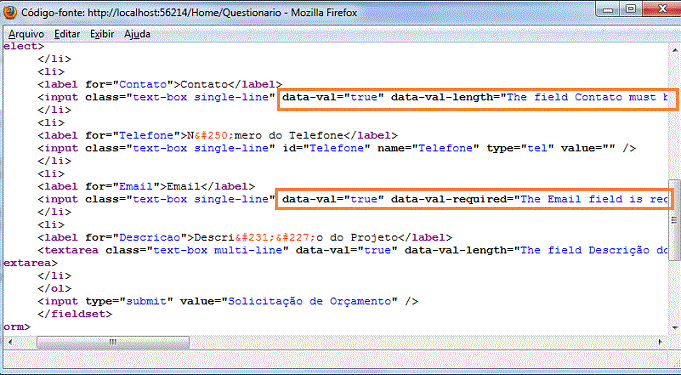Viewport: 681px width, 375px height.
Task: Click the vertical scrollbar down arrow
Action: [x=675, y=328]
